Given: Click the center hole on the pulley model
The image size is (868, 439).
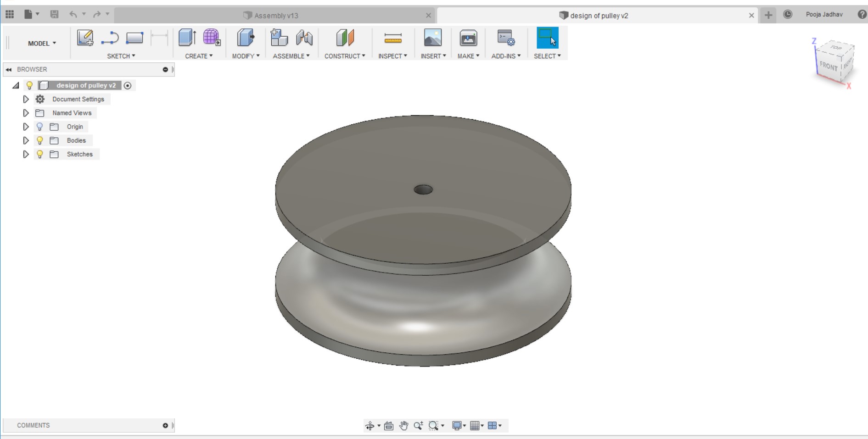Looking at the screenshot, I should [423, 189].
